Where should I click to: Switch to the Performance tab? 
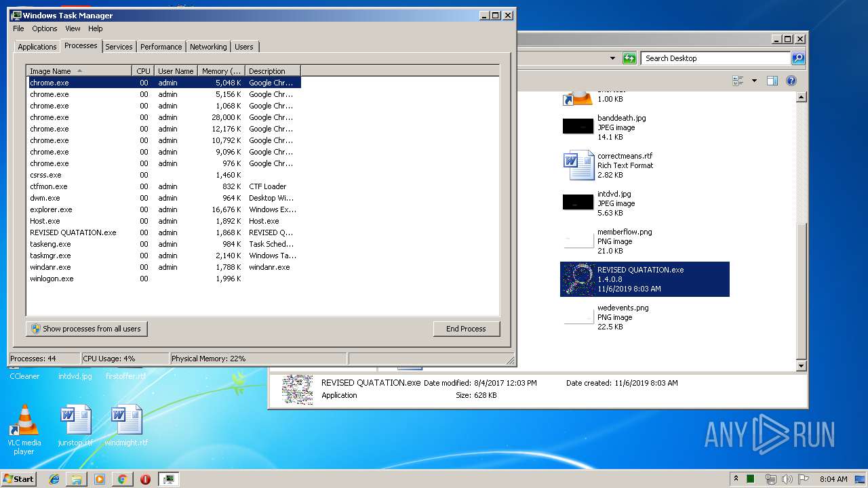coord(161,47)
